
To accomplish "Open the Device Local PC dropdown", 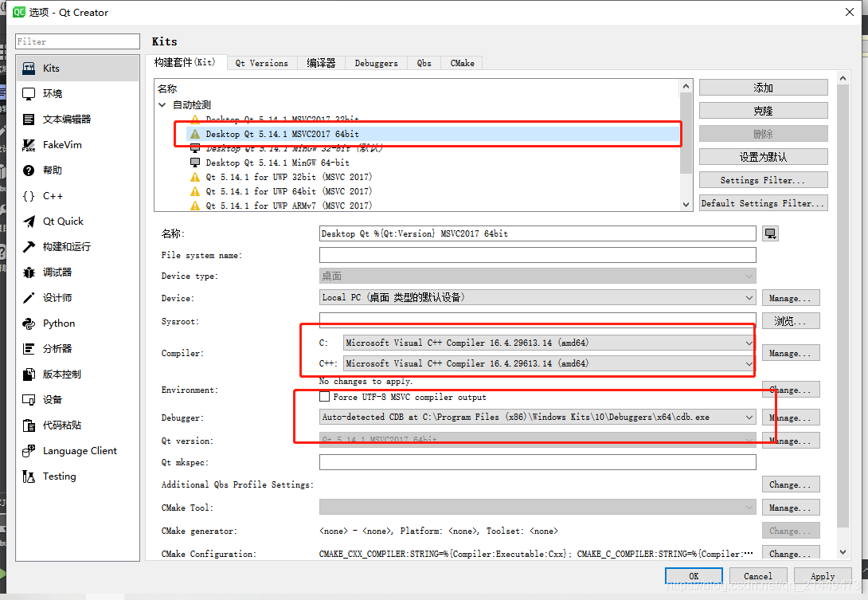I will [538, 297].
